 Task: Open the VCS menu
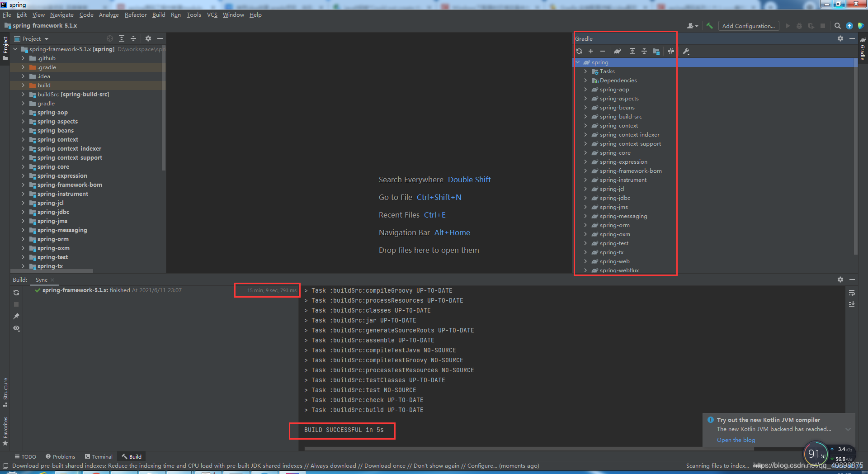point(212,14)
